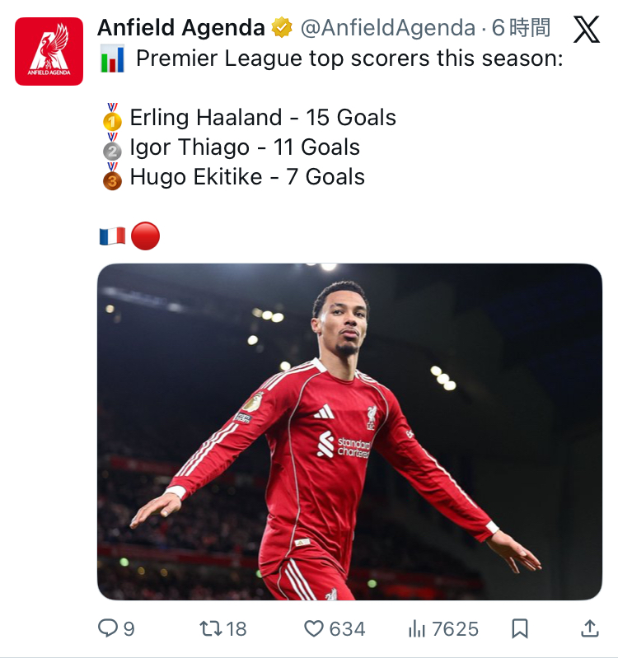
Task: Click the Anfield Agenda display name
Action: pos(180,28)
